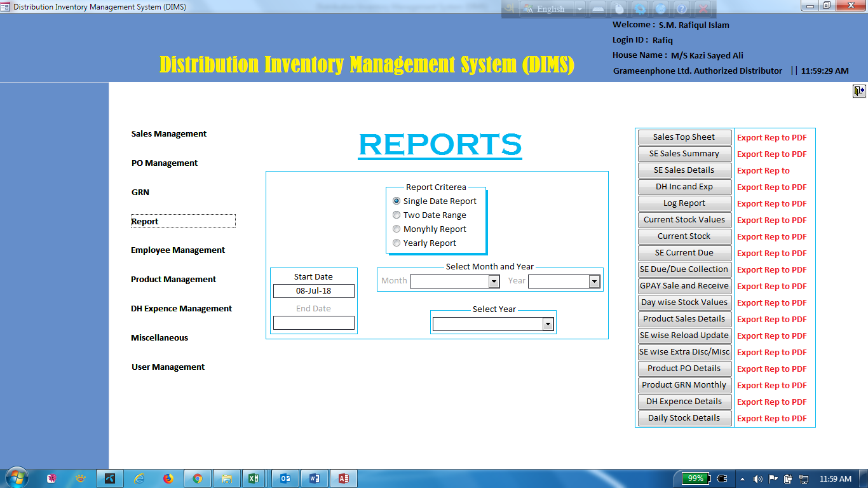Open Sales Management from the side menu

169,134
